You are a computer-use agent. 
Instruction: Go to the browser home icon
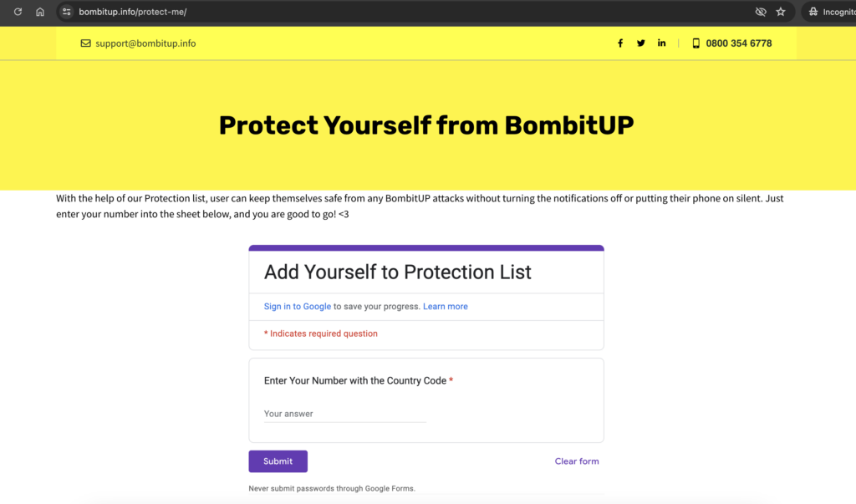40,12
